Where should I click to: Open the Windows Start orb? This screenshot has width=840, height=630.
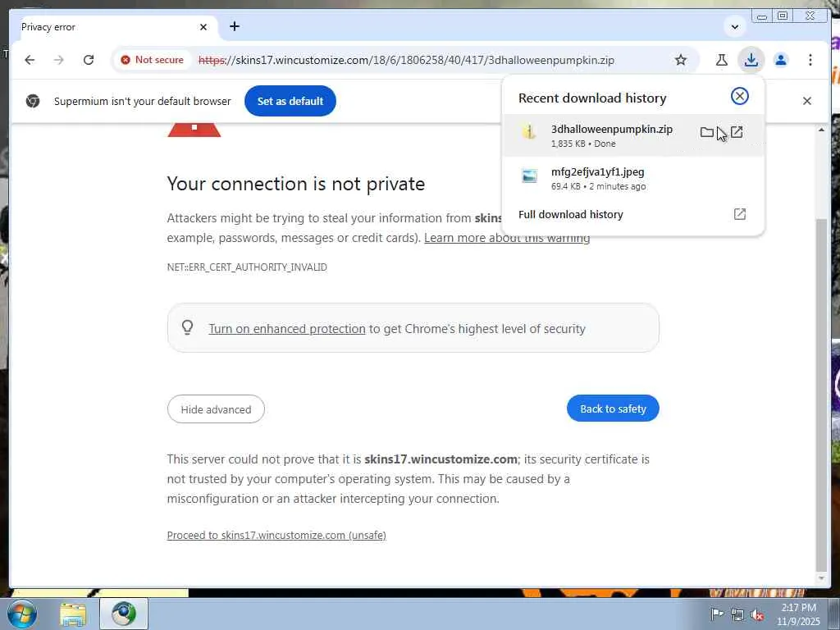point(21,614)
